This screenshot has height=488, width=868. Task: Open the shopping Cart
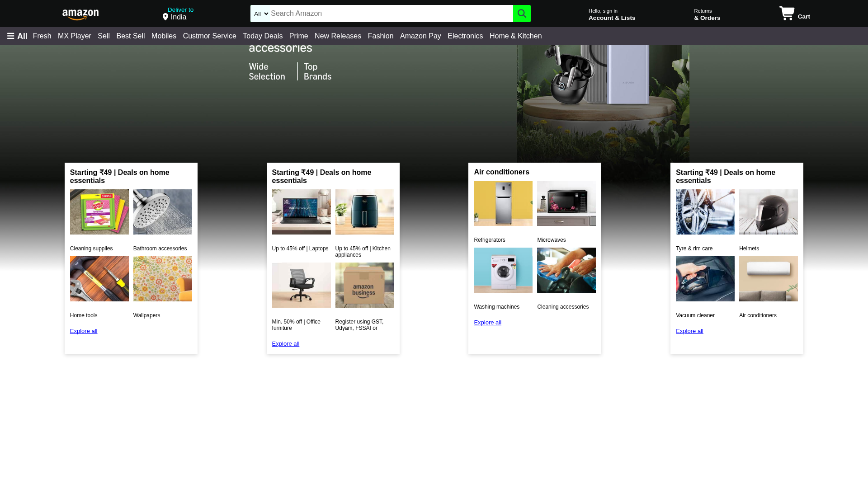point(794,14)
